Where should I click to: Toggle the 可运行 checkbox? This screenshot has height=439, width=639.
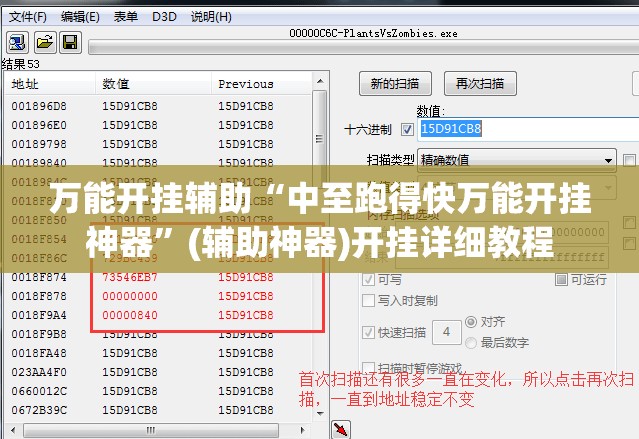561,279
